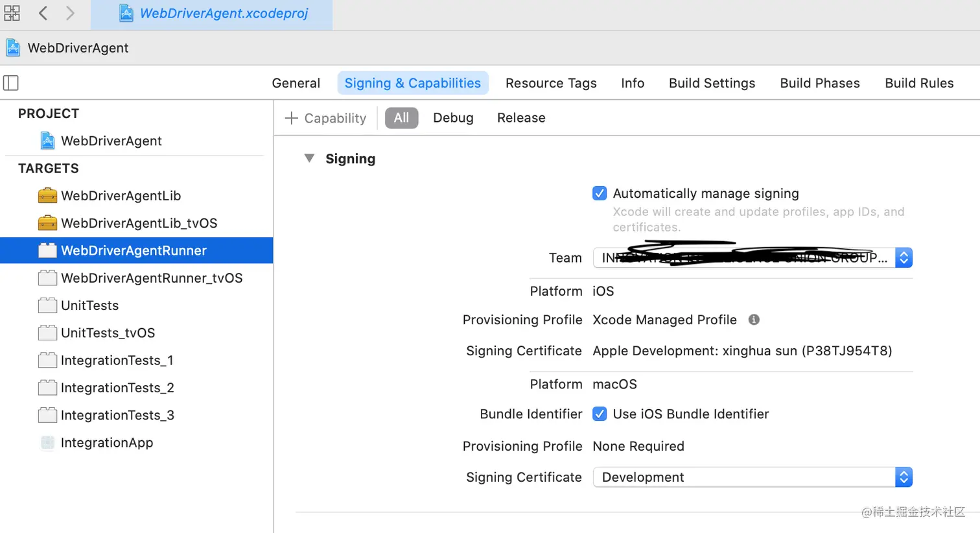The image size is (980, 533).
Task: Click the Xcode Managed Profile text
Action: [x=664, y=320]
